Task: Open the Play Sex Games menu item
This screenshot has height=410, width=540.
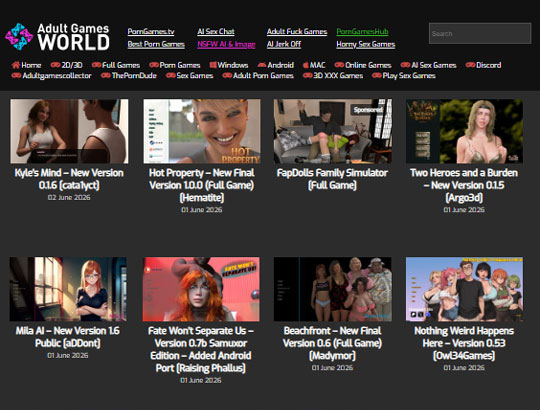Action: click(x=409, y=75)
